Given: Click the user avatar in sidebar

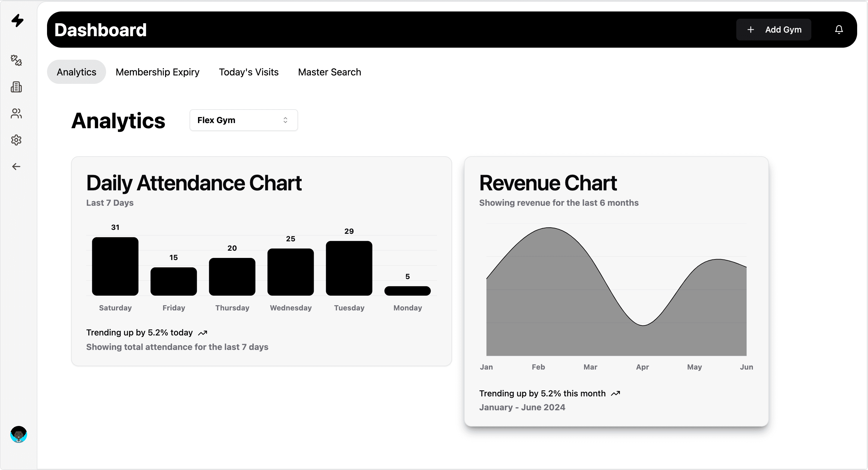Looking at the screenshot, I should tap(18, 434).
